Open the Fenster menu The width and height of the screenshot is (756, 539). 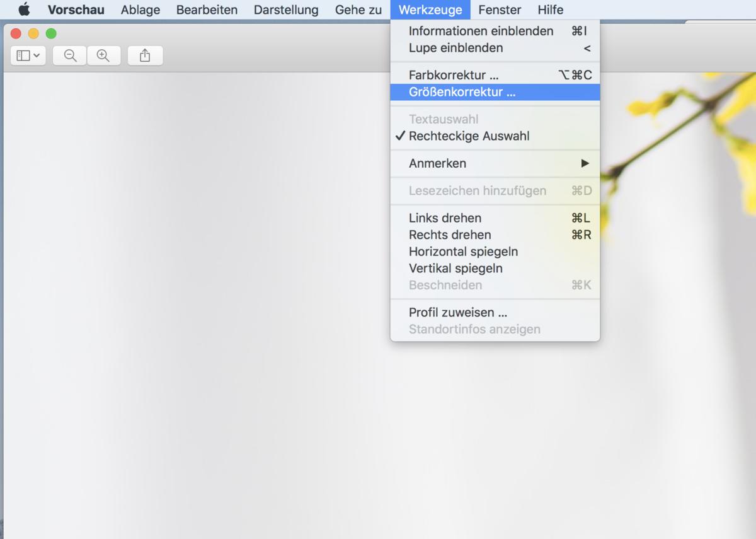[x=500, y=9]
